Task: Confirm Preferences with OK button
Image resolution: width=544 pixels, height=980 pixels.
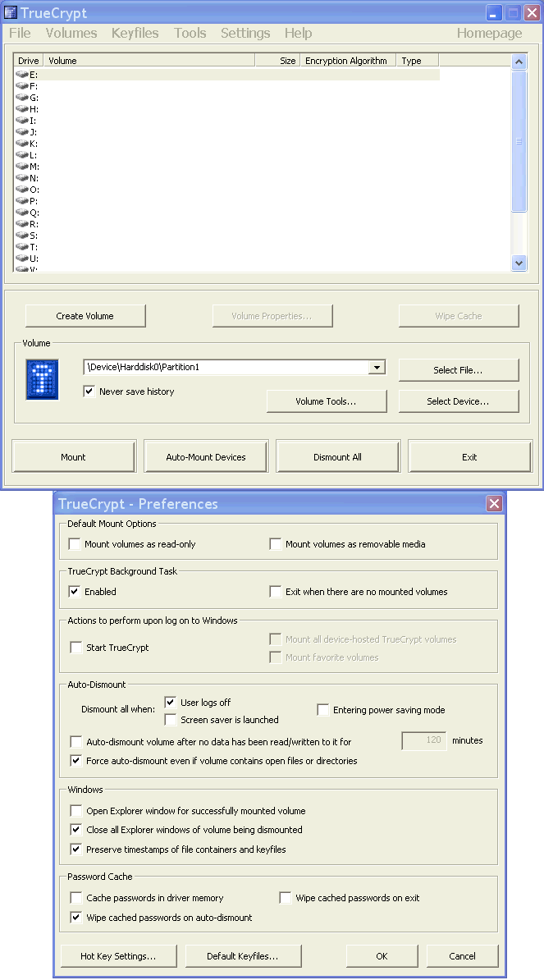Action: tap(382, 956)
